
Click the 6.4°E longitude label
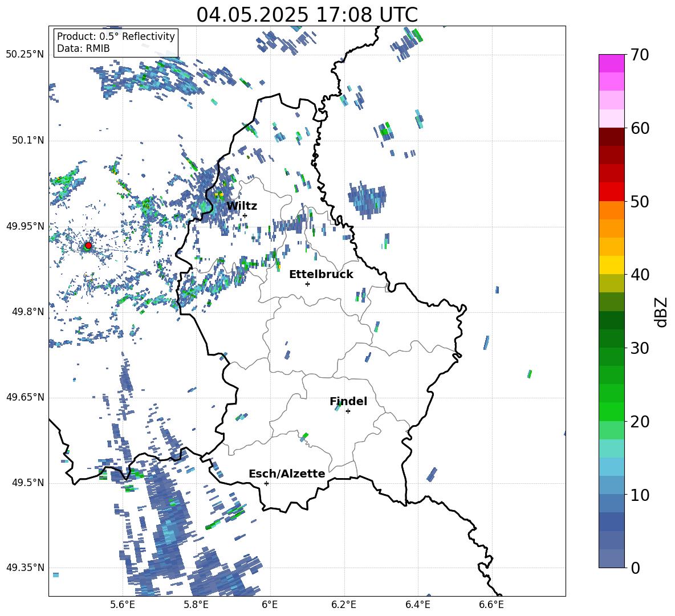tap(417, 605)
